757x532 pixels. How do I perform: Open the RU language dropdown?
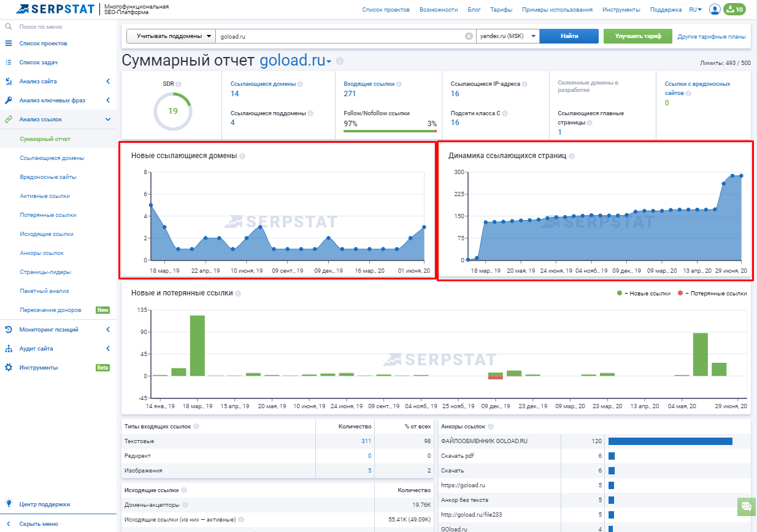tap(696, 10)
